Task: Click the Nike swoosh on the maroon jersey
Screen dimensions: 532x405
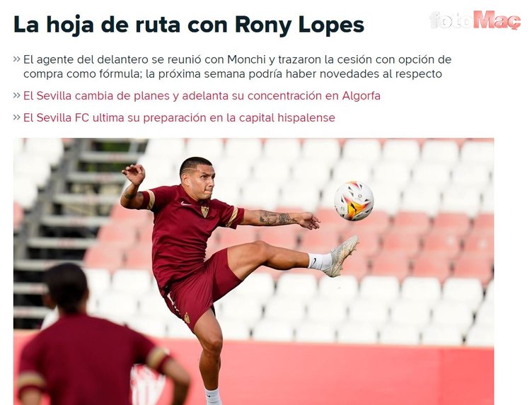Action: (186, 204)
